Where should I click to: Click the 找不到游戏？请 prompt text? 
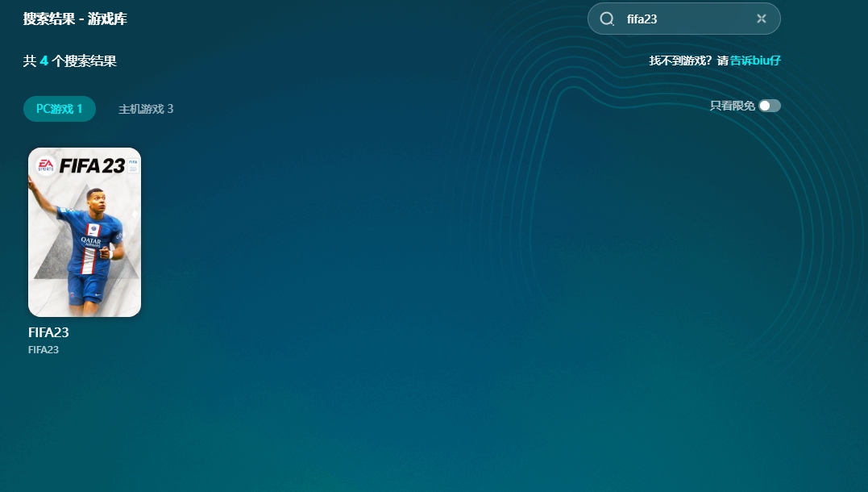(x=688, y=60)
